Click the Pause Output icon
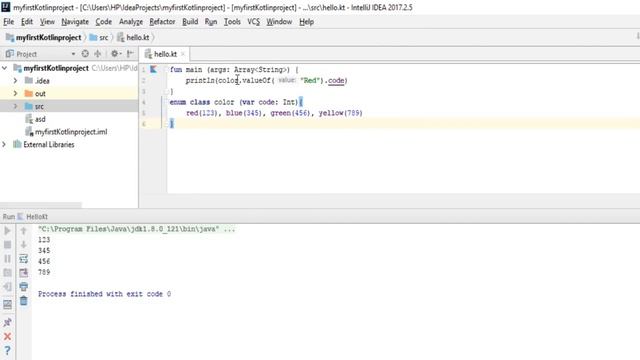The width and height of the screenshot is (640, 360). (x=7, y=259)
